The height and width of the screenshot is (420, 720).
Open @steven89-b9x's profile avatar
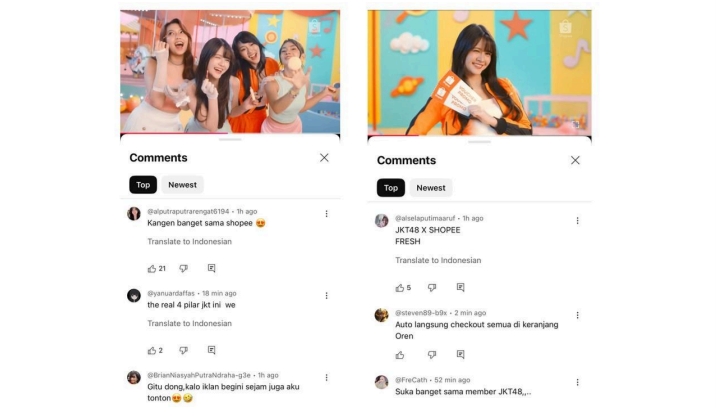click(381, 315)
